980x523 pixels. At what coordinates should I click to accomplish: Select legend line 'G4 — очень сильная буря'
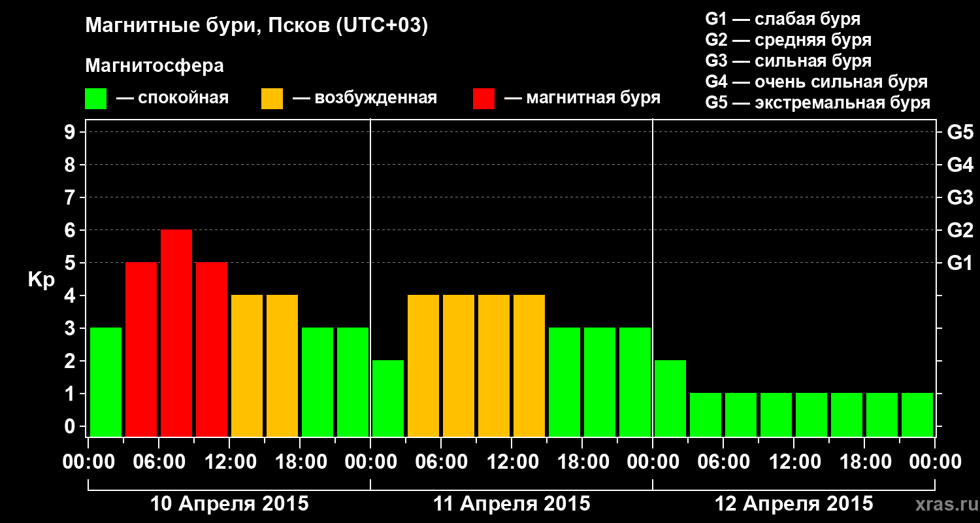click(817, 82)
